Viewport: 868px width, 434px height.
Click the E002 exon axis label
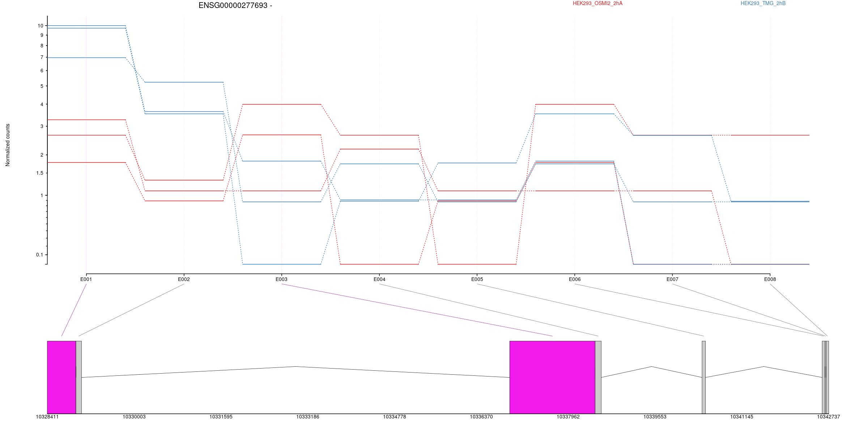(184, 279)
